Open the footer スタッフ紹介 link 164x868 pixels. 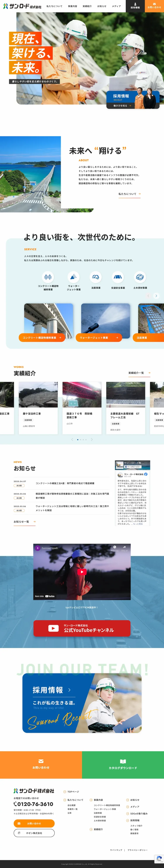[x=136, y=826]
